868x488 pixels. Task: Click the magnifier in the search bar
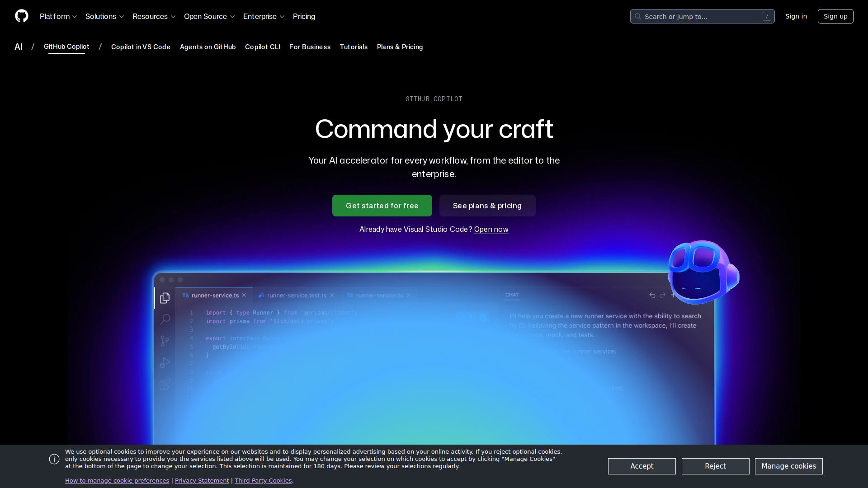pos(638,16)
